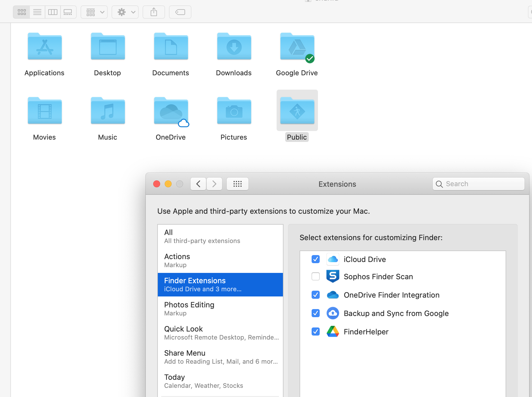The width and height of the screenshot is (532, 397).
Task: Click the Backup and Sync from Google label
Action: click(396, 313)
